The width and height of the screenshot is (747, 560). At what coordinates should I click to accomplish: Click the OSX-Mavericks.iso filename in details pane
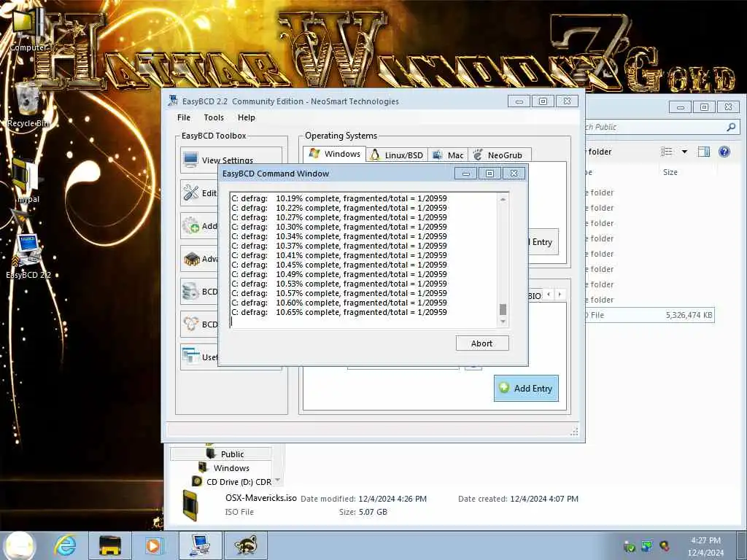(x=261, y=497)
